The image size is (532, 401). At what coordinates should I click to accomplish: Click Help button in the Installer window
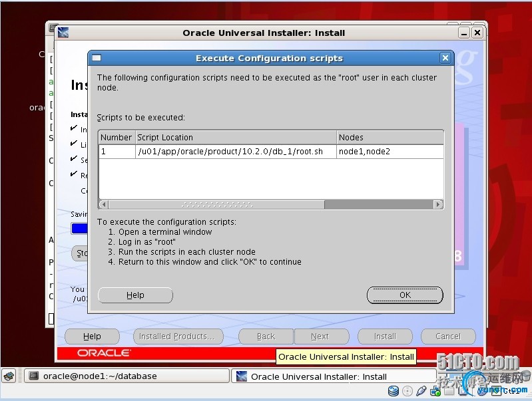click(x=92, y=336)
